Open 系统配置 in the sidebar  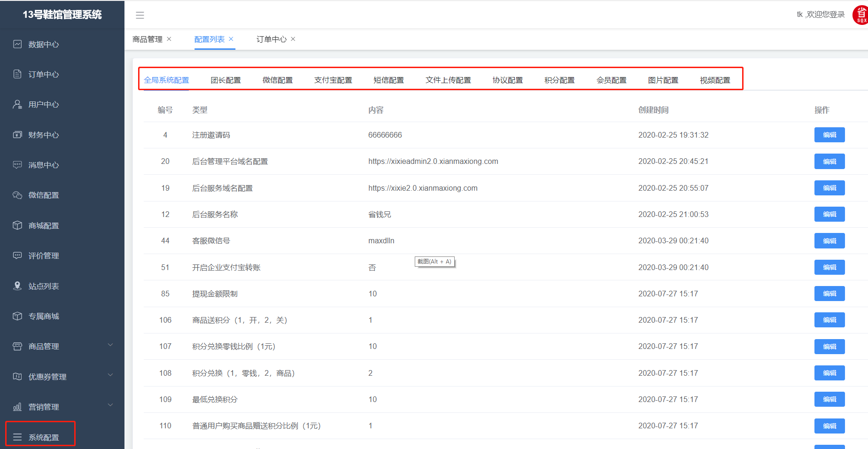pyautogui.click(x=43, y=437)
